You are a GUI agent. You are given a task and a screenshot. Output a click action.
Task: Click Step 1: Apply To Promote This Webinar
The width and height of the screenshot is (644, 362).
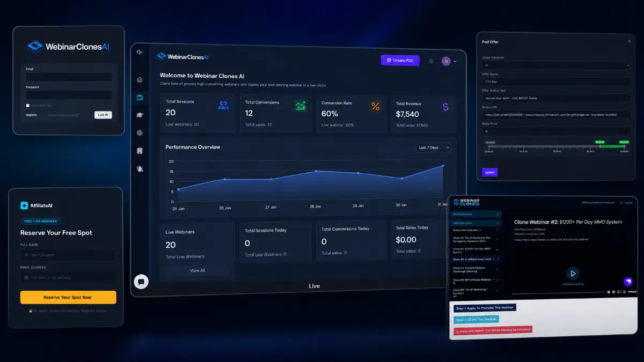point(485,308)
